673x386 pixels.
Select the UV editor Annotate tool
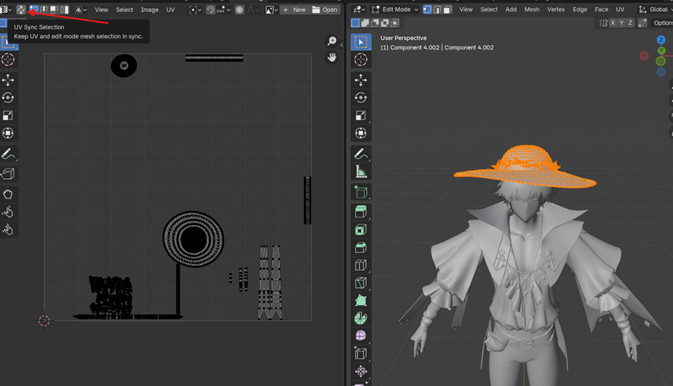[8, 153]
